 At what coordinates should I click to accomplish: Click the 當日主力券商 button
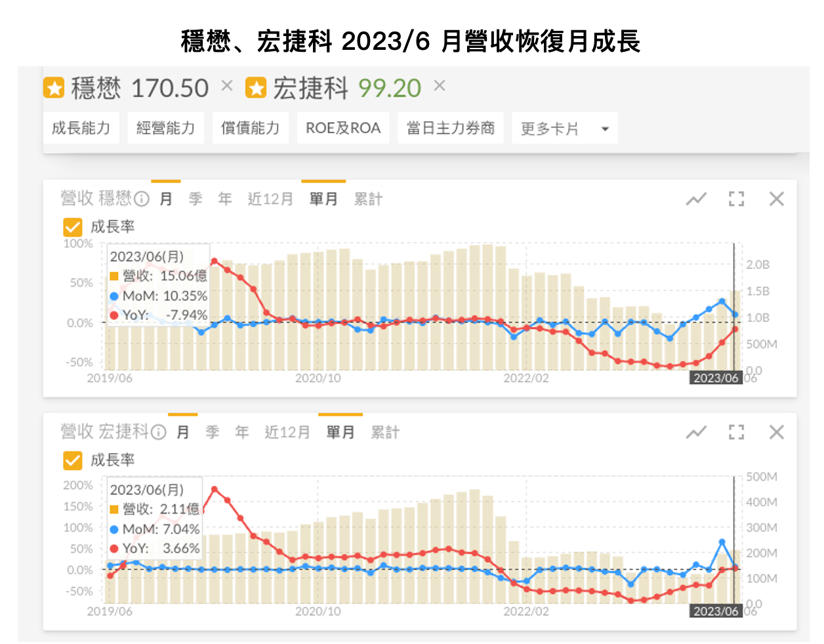coord(451,128)
